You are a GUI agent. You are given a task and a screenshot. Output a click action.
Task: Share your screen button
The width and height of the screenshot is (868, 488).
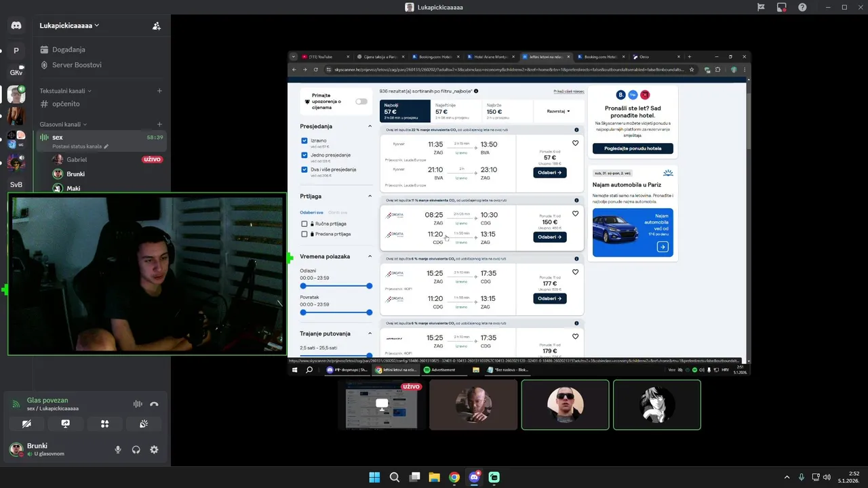[x=65, y=424]
